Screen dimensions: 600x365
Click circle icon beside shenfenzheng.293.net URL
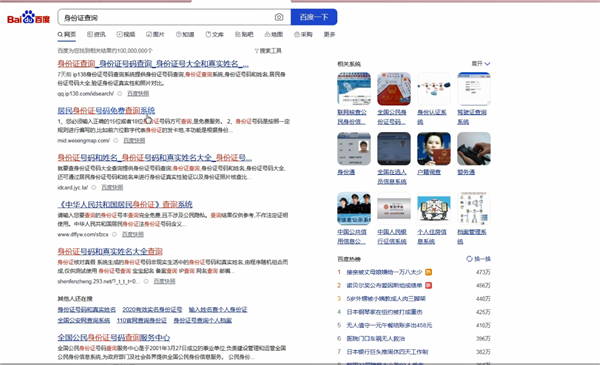click(146, 281)
